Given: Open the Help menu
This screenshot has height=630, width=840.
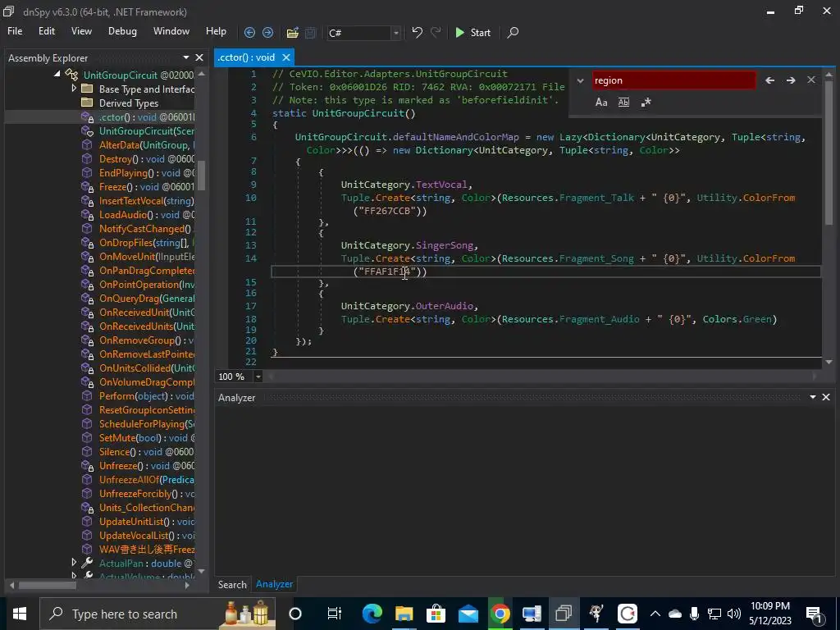Looking at the screenshot, I should pyautogui.click(x=216, y=31).
